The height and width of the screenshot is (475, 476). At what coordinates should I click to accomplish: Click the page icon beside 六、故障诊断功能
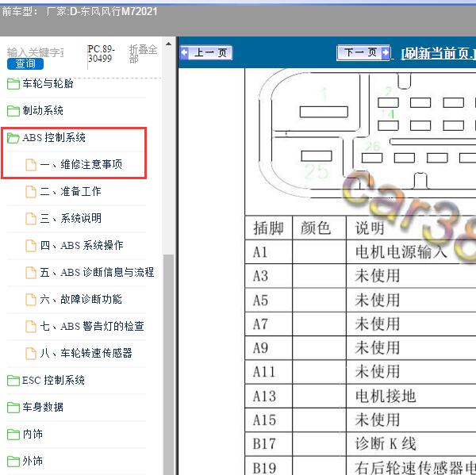[x=31, y=300]
